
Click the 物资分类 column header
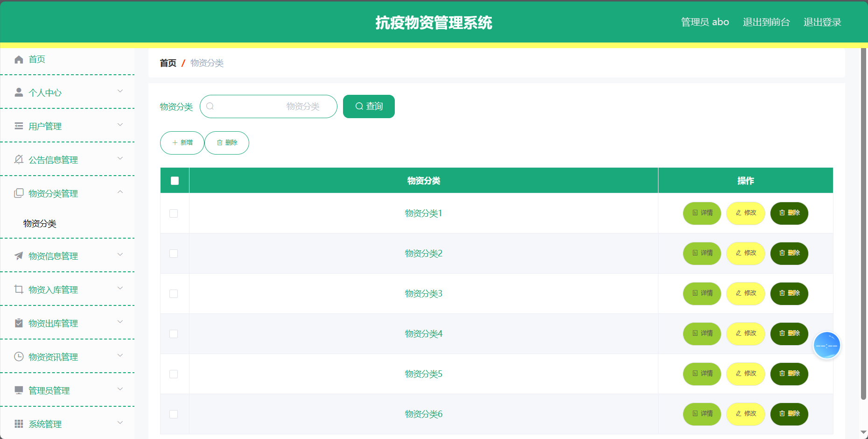(424, 181)
